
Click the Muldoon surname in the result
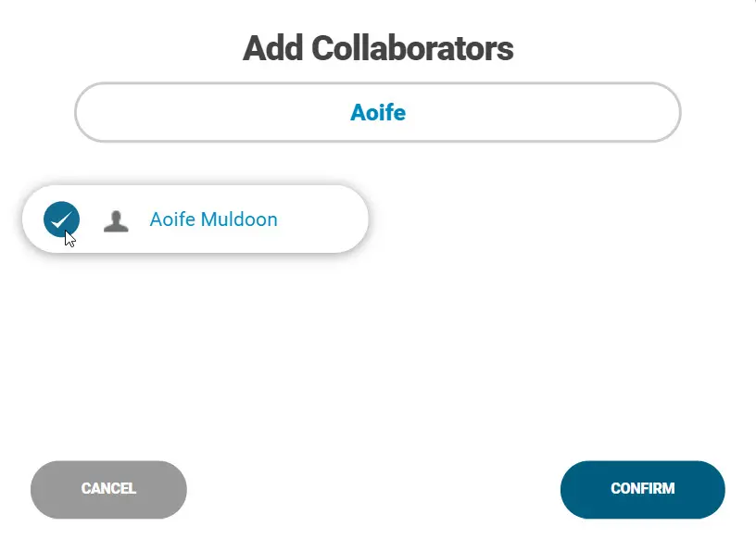pos(239,220)
